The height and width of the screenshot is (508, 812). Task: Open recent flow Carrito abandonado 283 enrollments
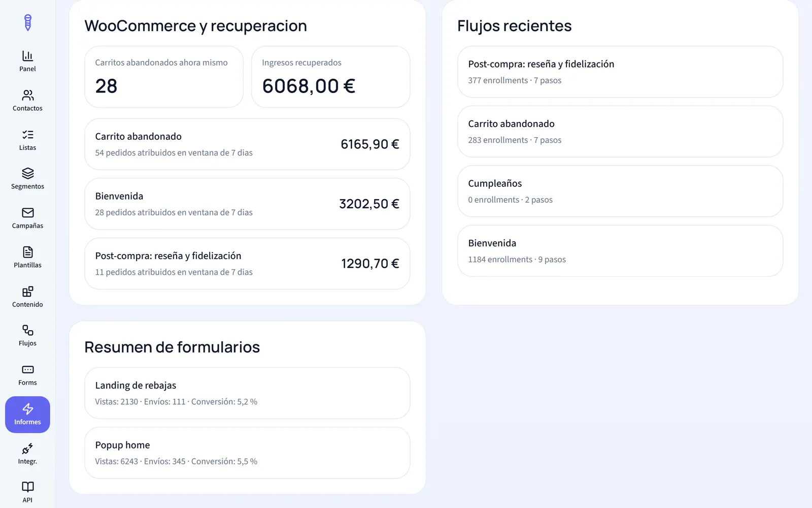[x=620, y=132]
